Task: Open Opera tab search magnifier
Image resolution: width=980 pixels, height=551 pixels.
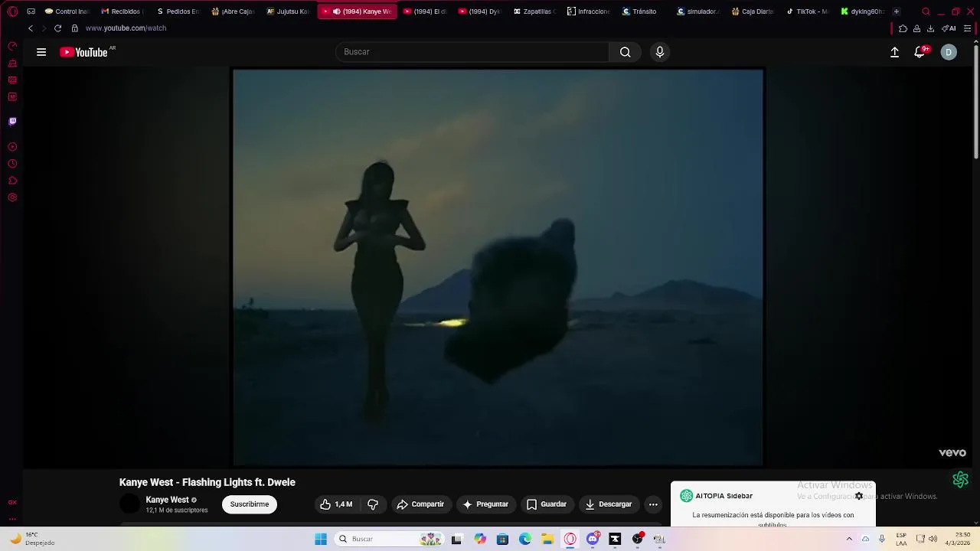Action: (x=926, y=11)
